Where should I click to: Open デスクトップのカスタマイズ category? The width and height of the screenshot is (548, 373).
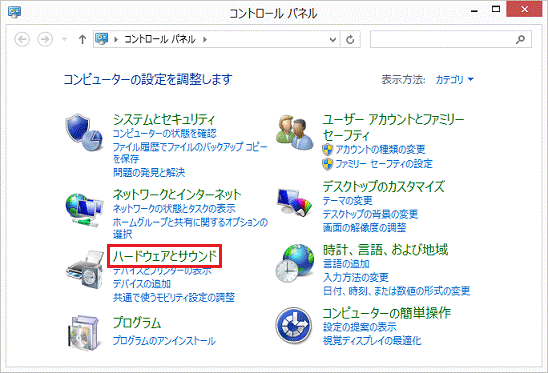click(x=383, y=186)
